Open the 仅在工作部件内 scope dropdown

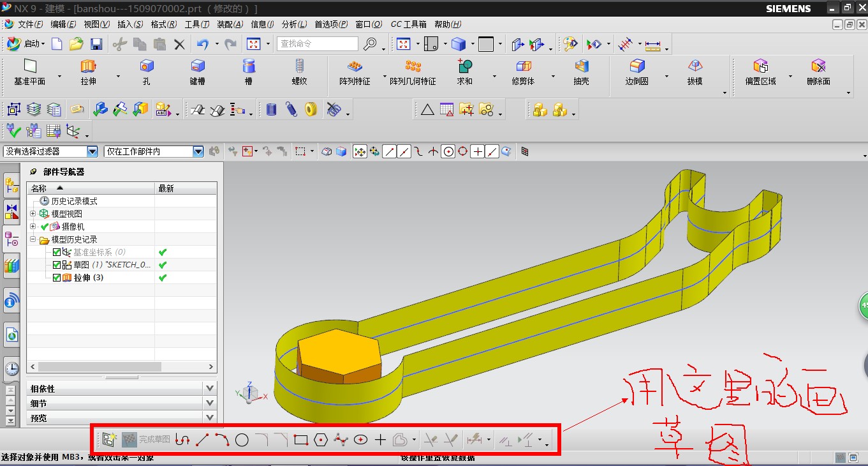tap(198, 151)
